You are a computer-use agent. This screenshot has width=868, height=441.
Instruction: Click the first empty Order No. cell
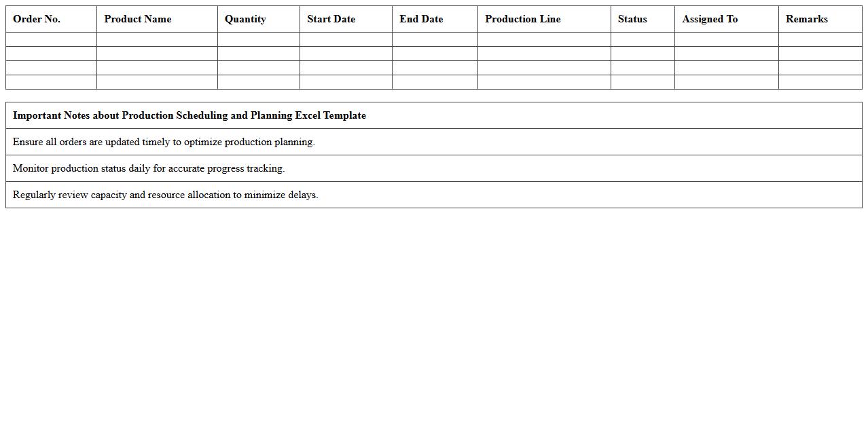coord(50,39)
